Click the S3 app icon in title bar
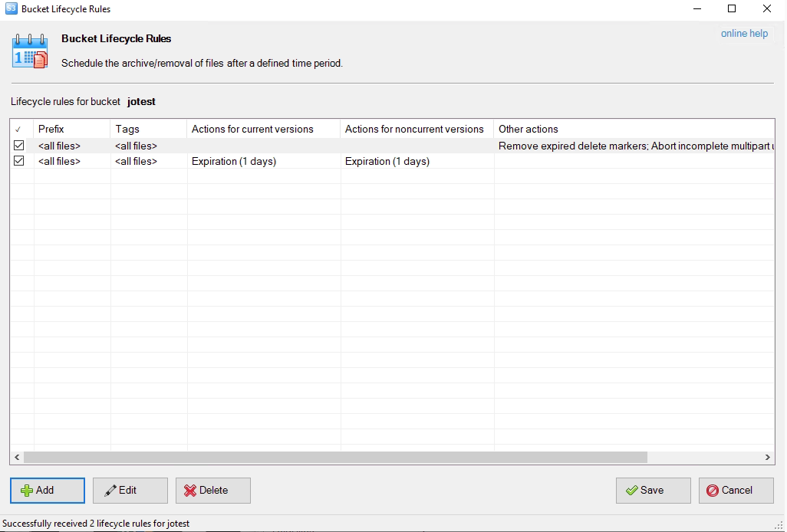Image resolution: width=787 pixels, height=532 pixels. pos(11,9)
